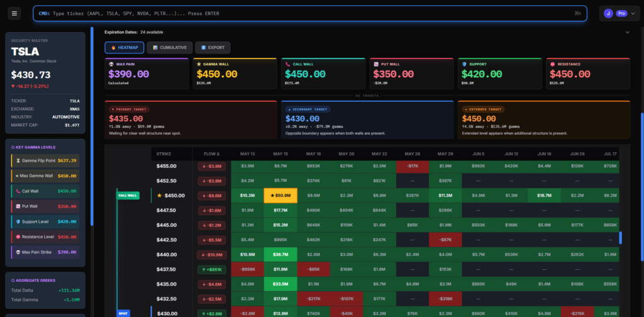Viewport: 644px width, 317px height.
Task: Click the highlighted $50.9M gamma wall cell
Action: coord(280,196)
